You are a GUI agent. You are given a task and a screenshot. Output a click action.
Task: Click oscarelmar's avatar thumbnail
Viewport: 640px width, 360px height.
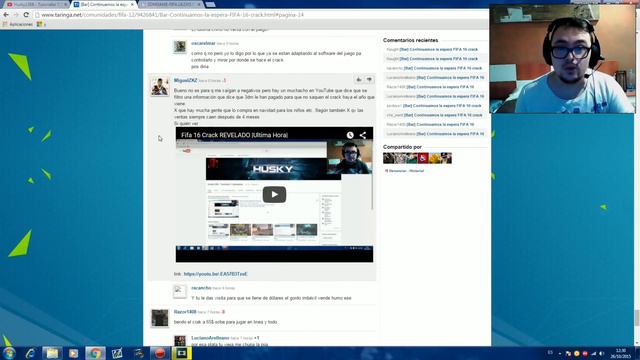point(180,47)
